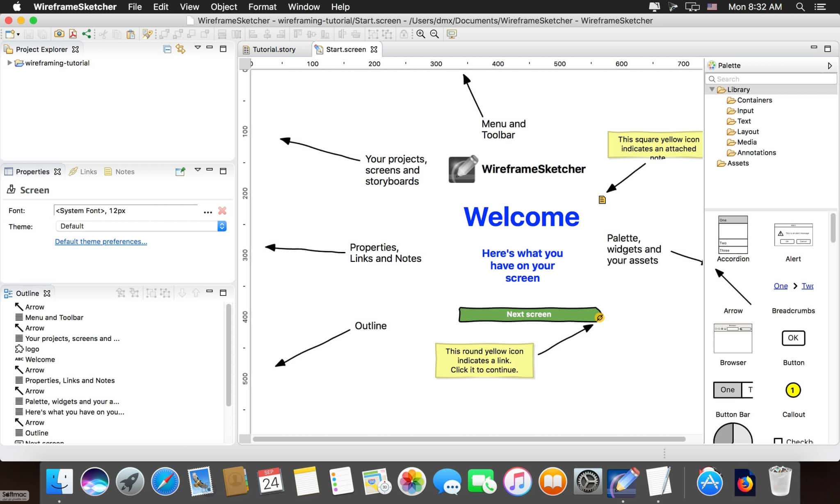Click the red clear font X icon

(x=222, y=211)
